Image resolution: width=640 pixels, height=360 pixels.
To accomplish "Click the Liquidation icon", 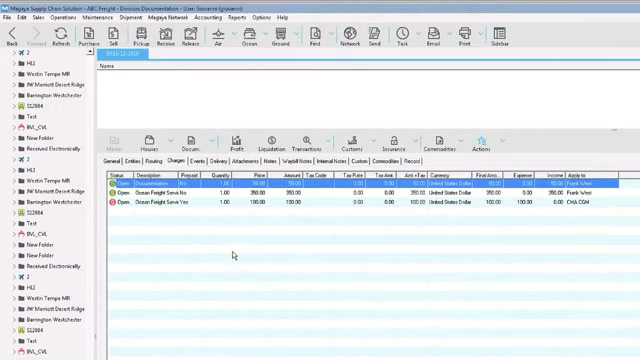I will pyautogui.click(x=271, y=143).
